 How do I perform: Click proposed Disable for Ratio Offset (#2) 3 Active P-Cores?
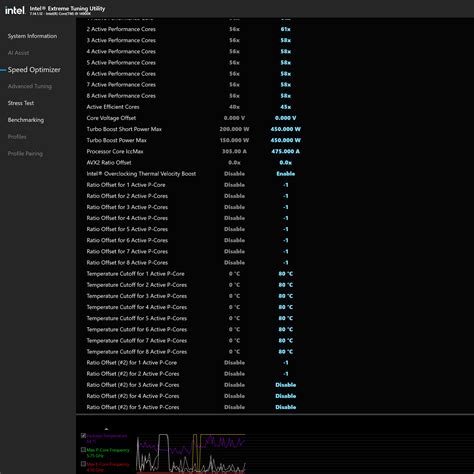285,385
